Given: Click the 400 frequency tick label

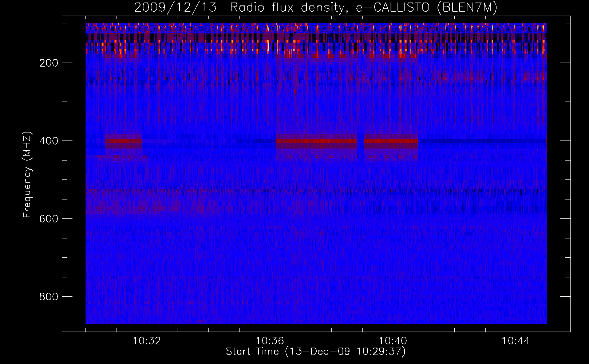Looking at the screenshot, I should (49, 141).
